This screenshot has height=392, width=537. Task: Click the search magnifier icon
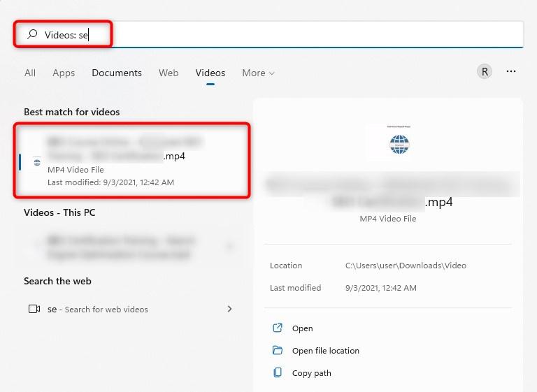pyautogui.click(x=32, y=34)
